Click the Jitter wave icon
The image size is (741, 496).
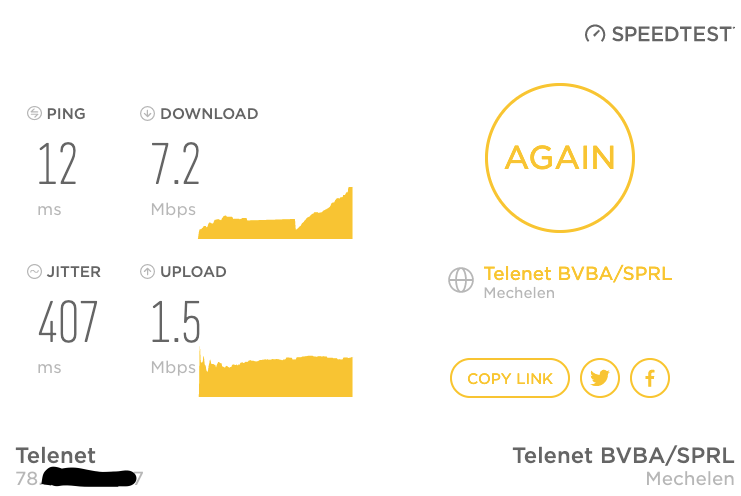(34, 272)
